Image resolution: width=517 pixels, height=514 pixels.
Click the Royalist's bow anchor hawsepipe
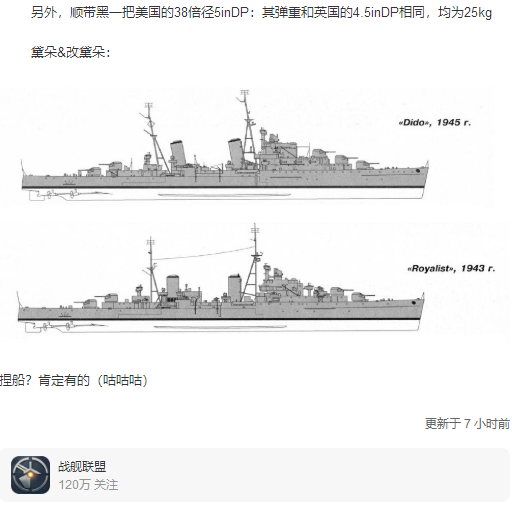[414, 303]
